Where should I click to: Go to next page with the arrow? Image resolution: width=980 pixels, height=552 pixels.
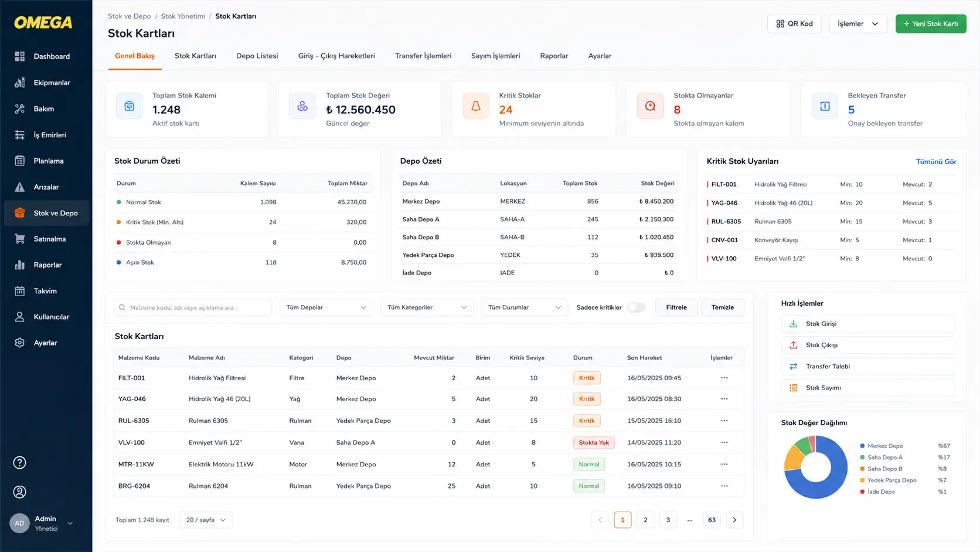tap(734, 520)
